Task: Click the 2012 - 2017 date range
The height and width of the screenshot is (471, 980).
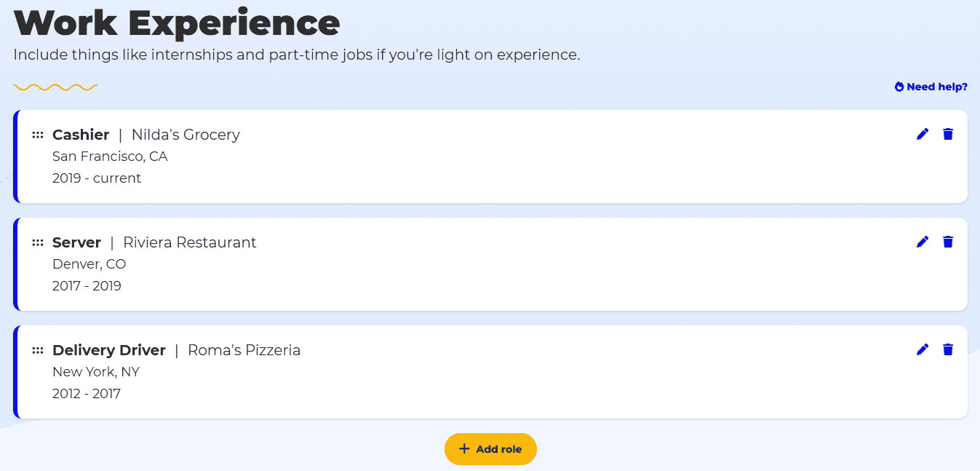Action: coord(87,393)
